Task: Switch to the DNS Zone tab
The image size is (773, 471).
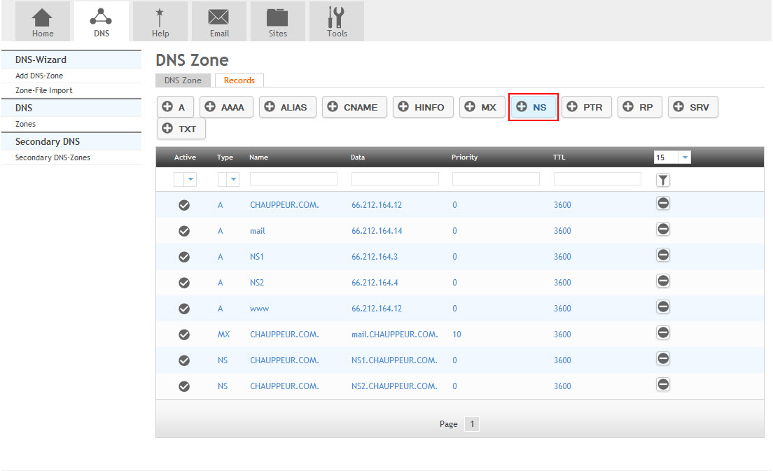Action: point(183,80)
